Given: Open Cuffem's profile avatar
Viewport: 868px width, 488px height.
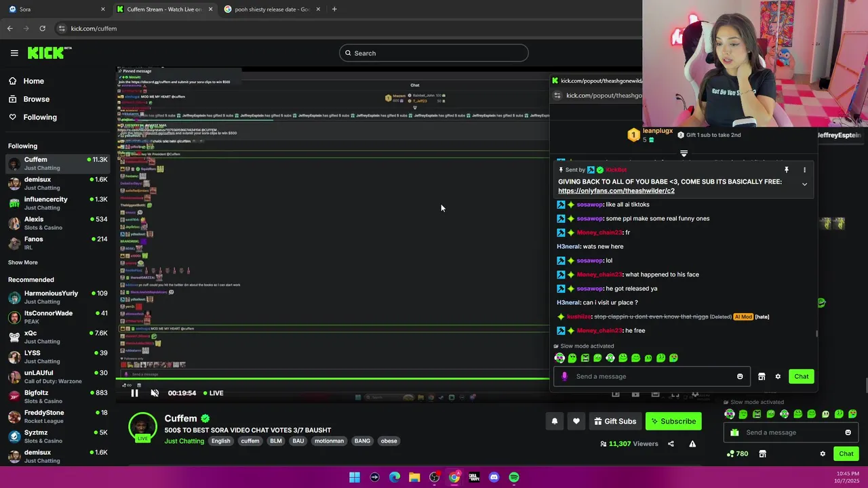Looking at the screenshot, I should click(x=143, y=427).
